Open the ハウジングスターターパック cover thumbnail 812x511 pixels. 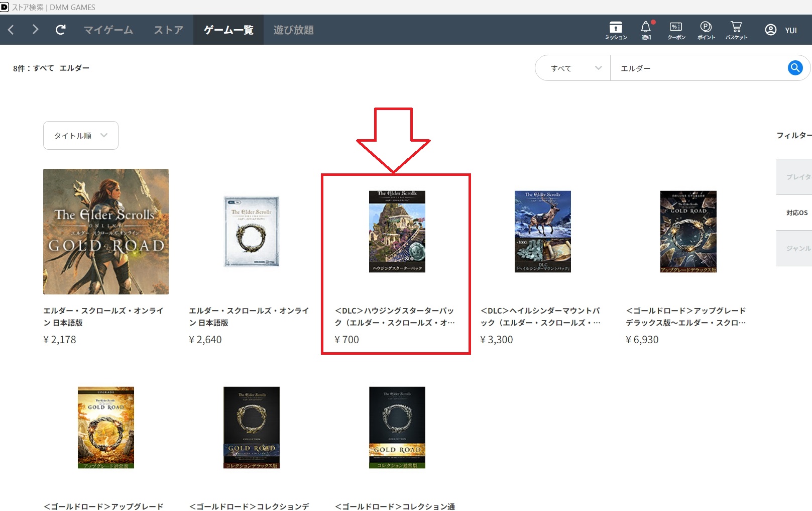397,232
